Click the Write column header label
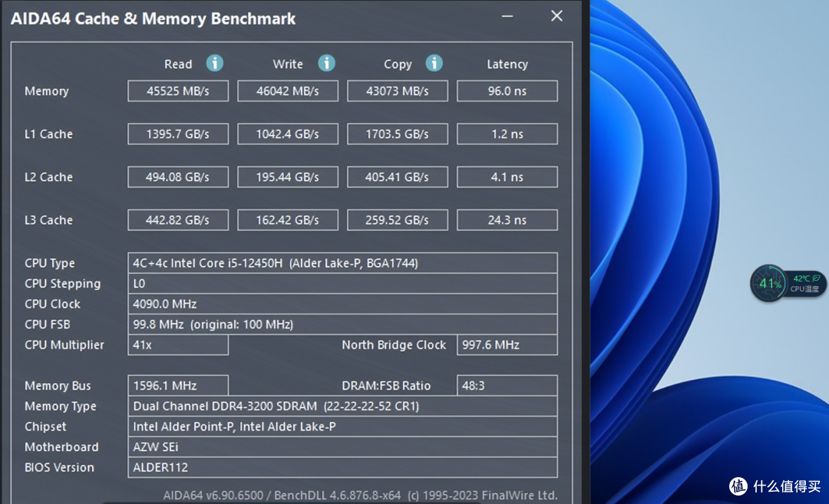This screenshot has width=829, height=504. coord(288,64)
